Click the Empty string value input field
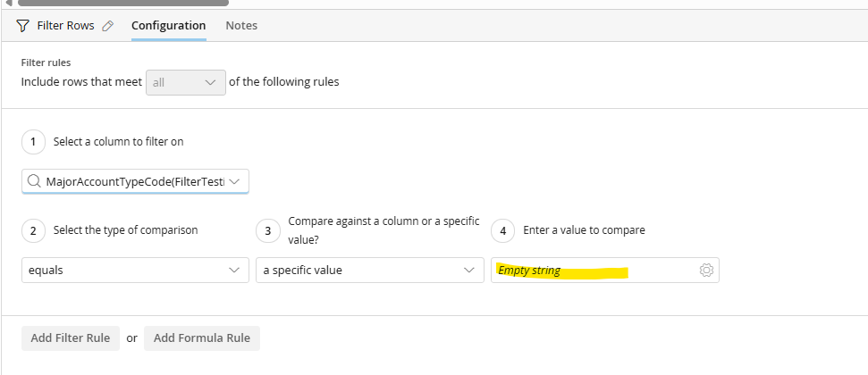Viewport: 868px width, 375px height. coord(590,271)
